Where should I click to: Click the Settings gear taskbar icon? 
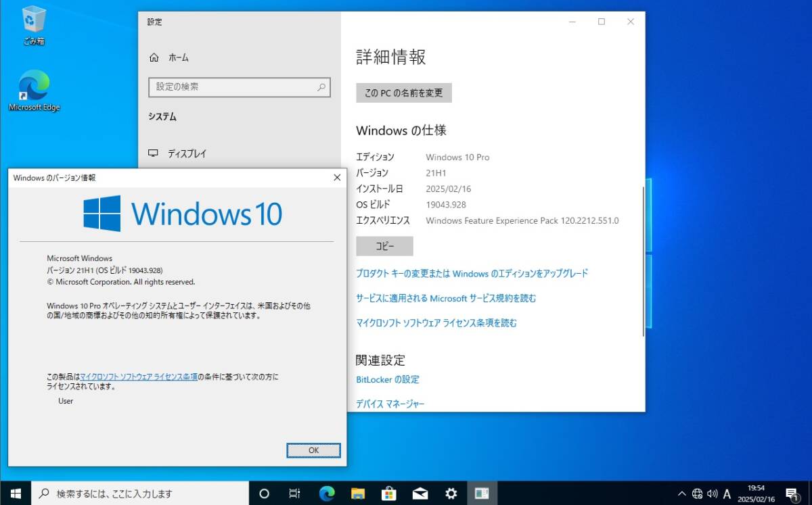tap(451, 493)
